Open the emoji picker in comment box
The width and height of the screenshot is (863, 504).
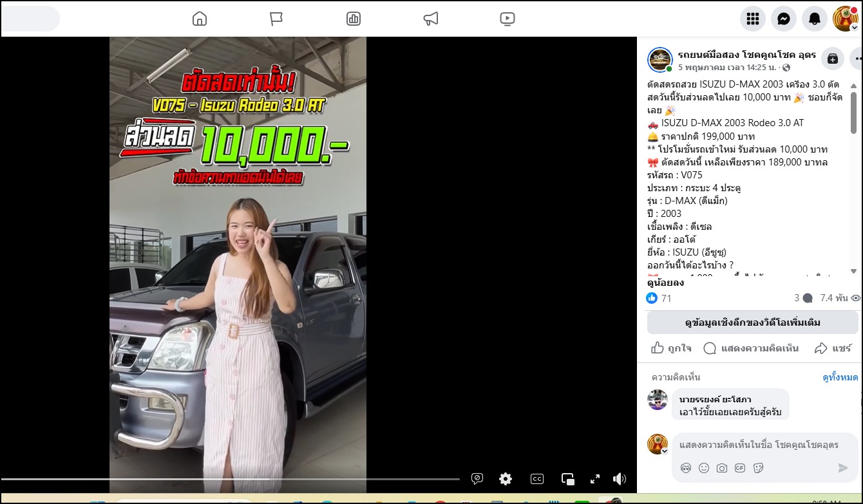pos(704,468)
